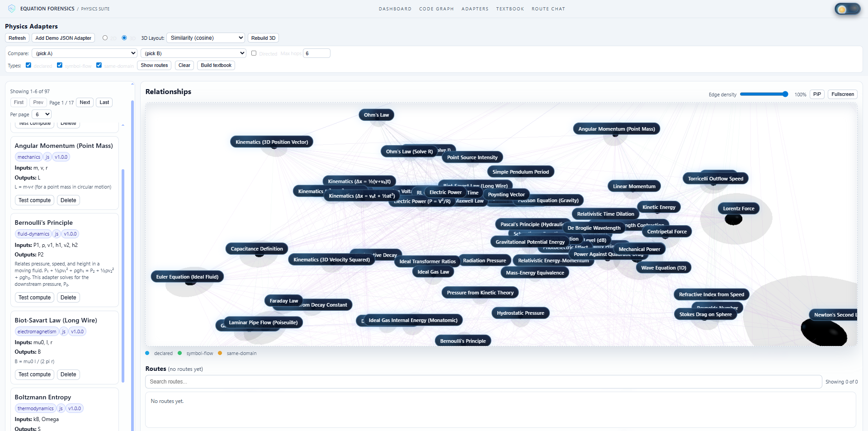The width and height of the screenshot is (868, 431).
Task: Delete the Angular Momentum adapter
Action: (68, 200)
